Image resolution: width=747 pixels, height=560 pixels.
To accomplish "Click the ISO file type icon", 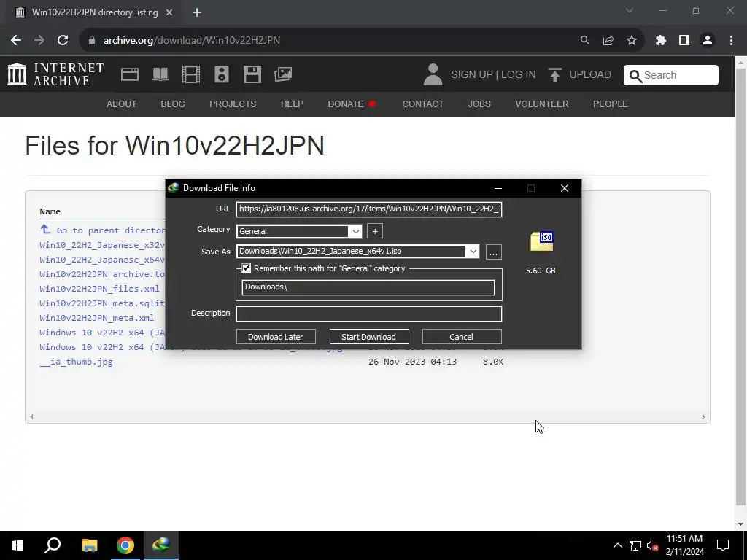I will (x=542, y=241).
